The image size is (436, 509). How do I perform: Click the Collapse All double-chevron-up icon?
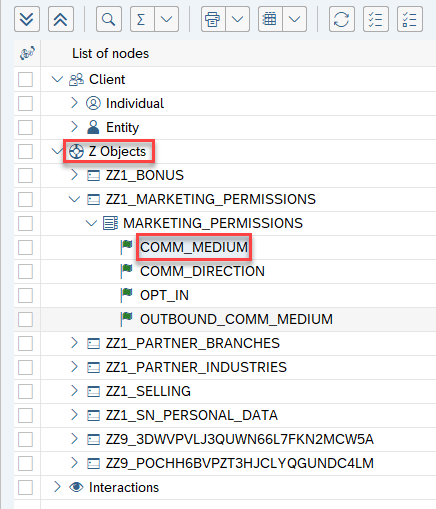point(61,19)
